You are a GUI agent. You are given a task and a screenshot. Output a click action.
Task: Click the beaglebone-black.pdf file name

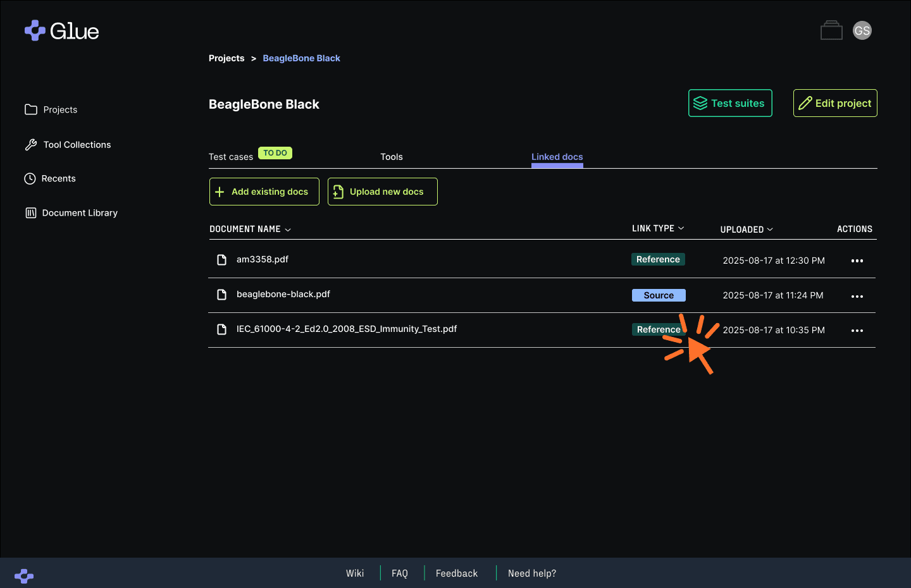(x=283, y=294)
